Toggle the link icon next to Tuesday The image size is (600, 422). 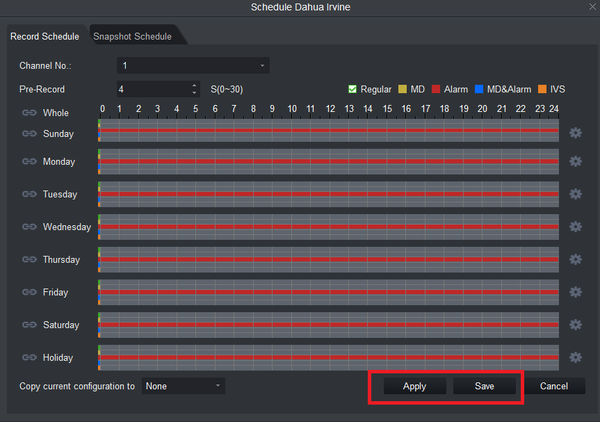[x=29, y=194]
